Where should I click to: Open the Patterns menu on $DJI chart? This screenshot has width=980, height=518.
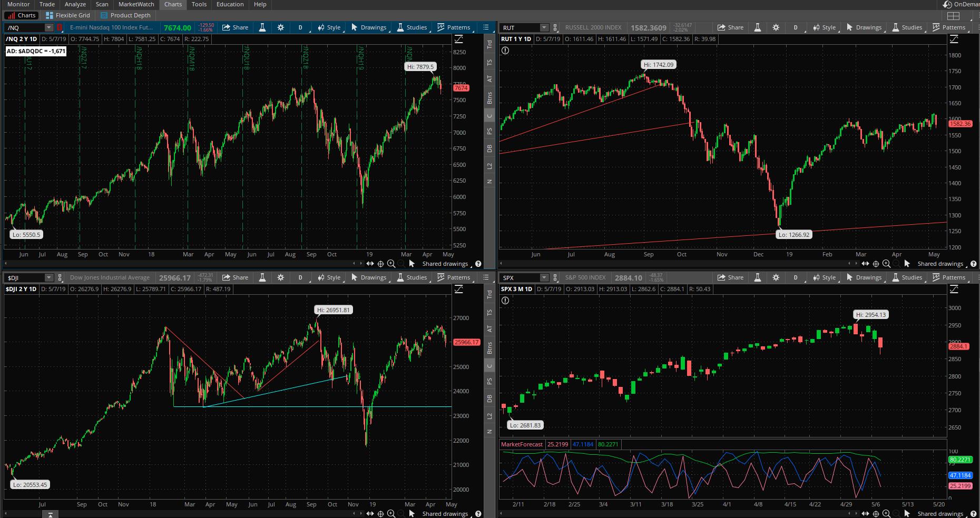(x=454, y=277)
